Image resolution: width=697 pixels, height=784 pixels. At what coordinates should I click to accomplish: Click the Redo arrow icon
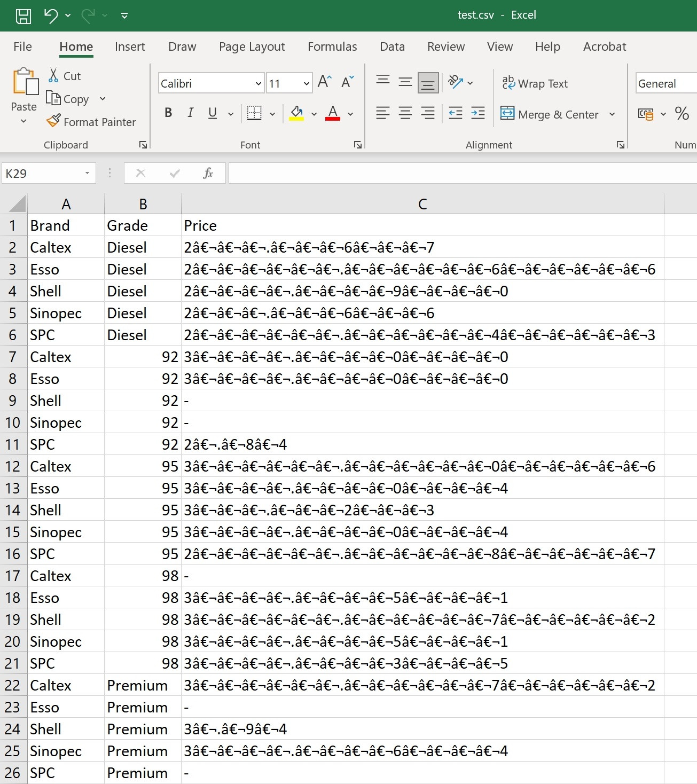(88, 15)
